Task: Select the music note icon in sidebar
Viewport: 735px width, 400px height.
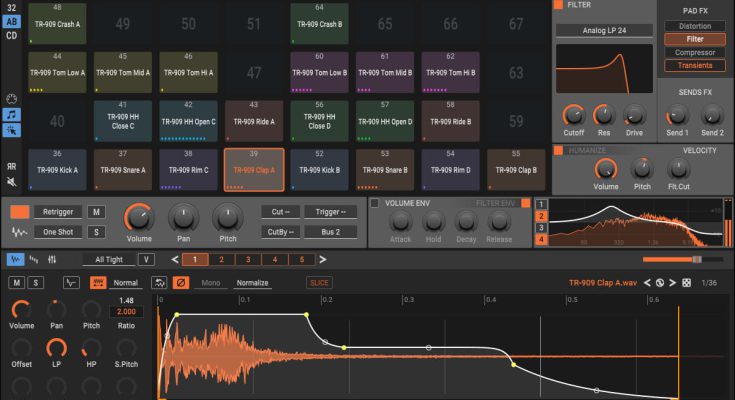Action: pyautogui.click(x=12, y=115)
